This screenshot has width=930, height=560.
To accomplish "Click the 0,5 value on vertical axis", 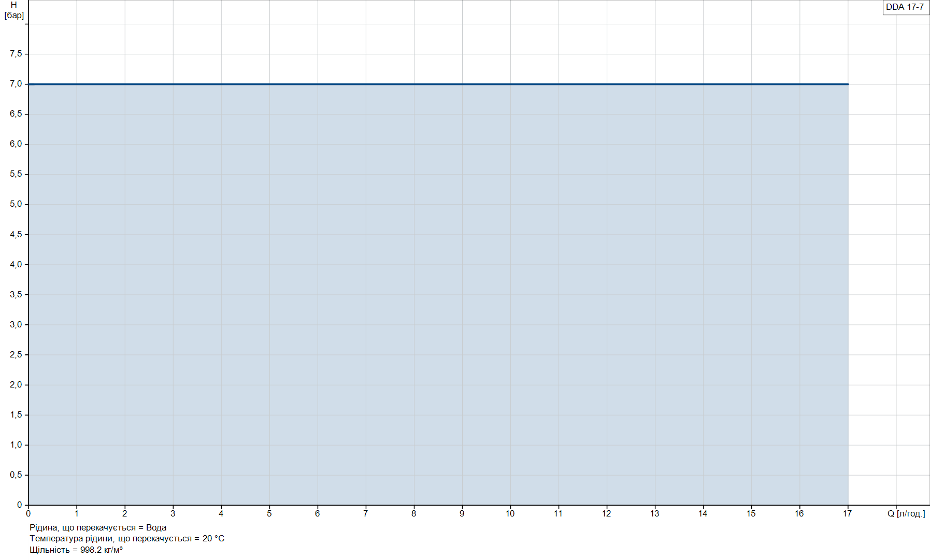I will click(16, 475).
